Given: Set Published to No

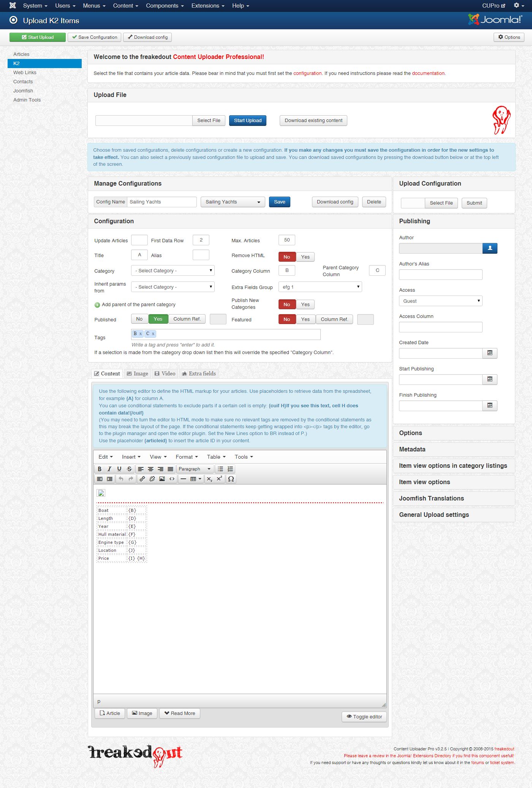Looking at the screenshot, I should [x=139, y=319].
